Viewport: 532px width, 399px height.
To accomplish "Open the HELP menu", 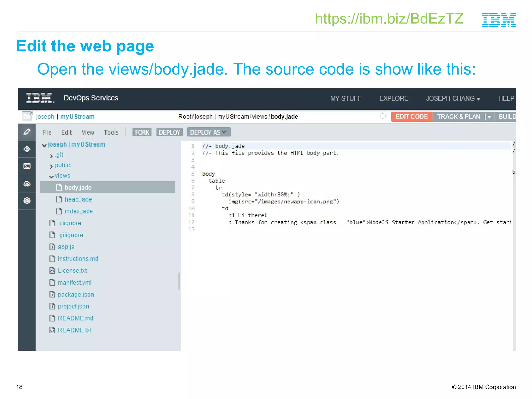I will pyautogui.click(x=506, y=99).
